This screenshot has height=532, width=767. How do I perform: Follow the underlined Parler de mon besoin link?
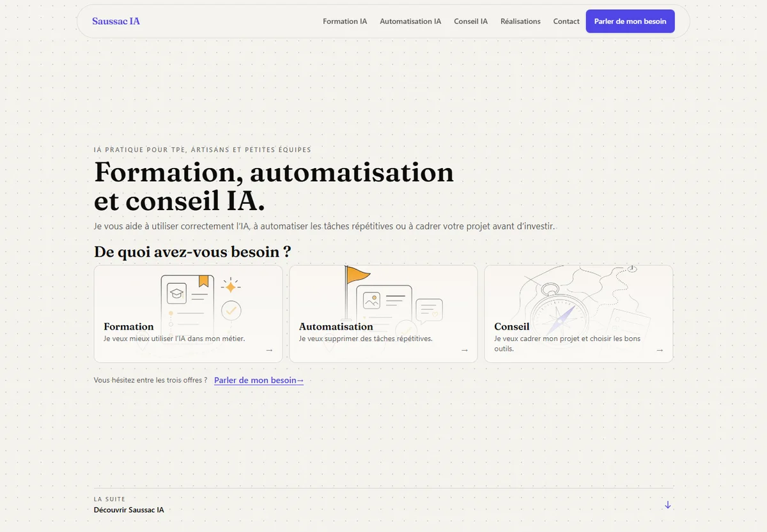coord(259,380)
